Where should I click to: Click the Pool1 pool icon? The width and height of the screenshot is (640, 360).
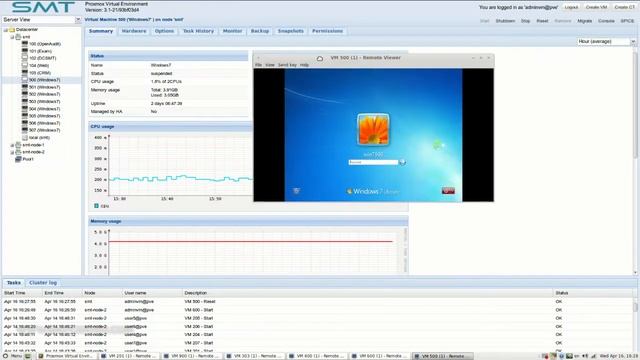pyautogui.click(x=18, y=159)
